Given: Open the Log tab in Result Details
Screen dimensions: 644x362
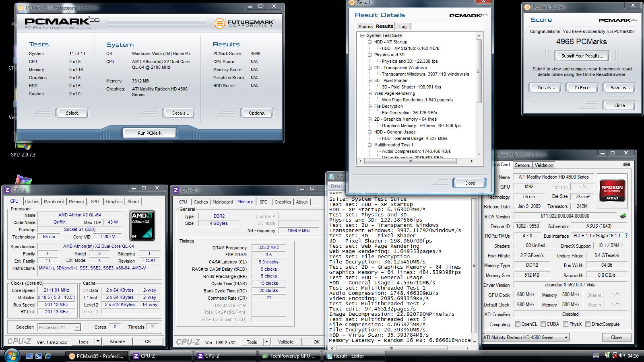Looking at the screenshot, I should (x=403, y=27).
